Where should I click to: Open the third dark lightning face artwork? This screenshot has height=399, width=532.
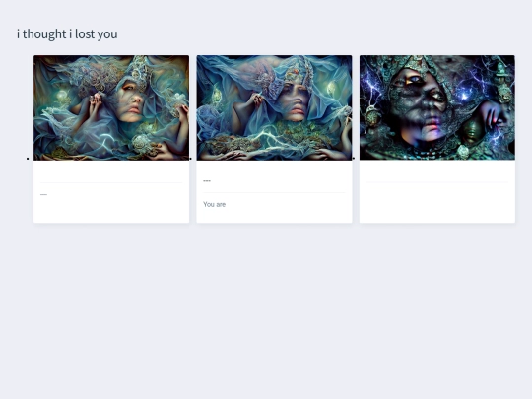(x=437, y=107)
